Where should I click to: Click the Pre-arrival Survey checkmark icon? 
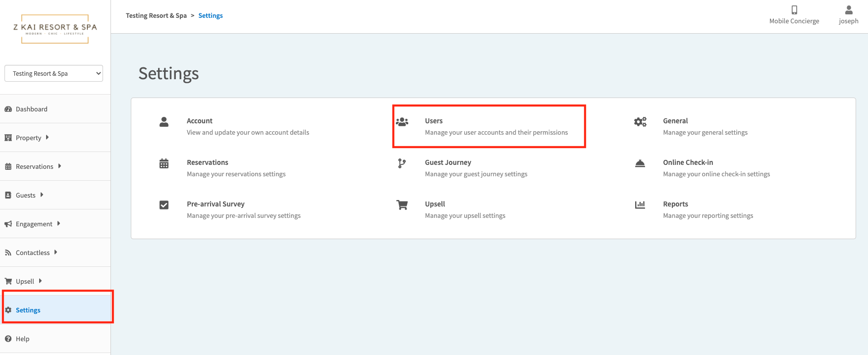click(x=164, y=205)
